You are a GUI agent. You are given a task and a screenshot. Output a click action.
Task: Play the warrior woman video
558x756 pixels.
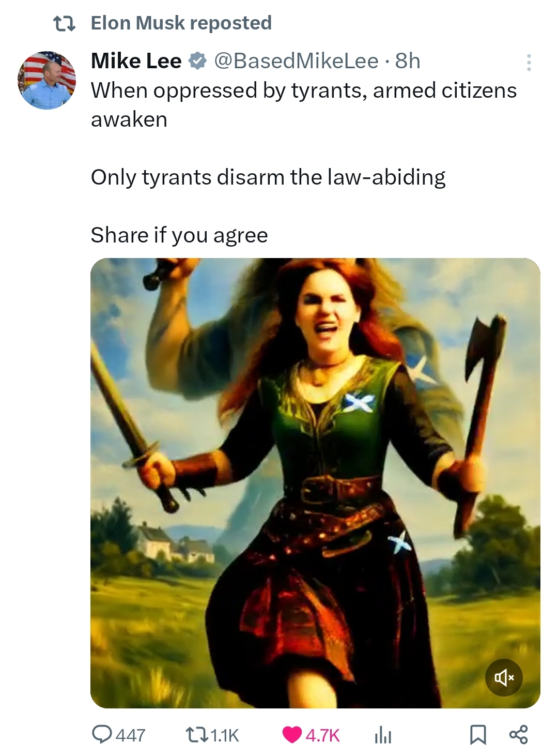(315, 483)
